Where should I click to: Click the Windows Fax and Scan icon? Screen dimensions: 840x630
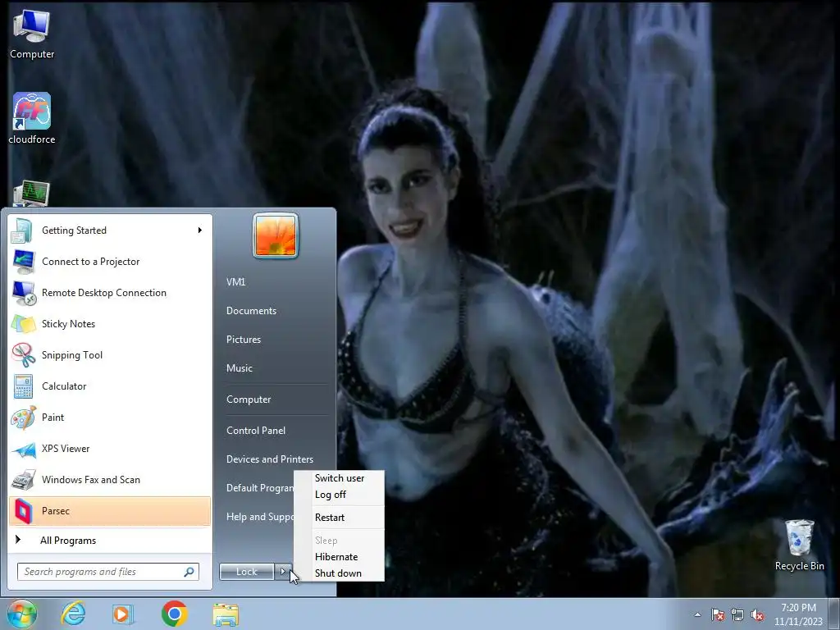click(x=23, y=480)
